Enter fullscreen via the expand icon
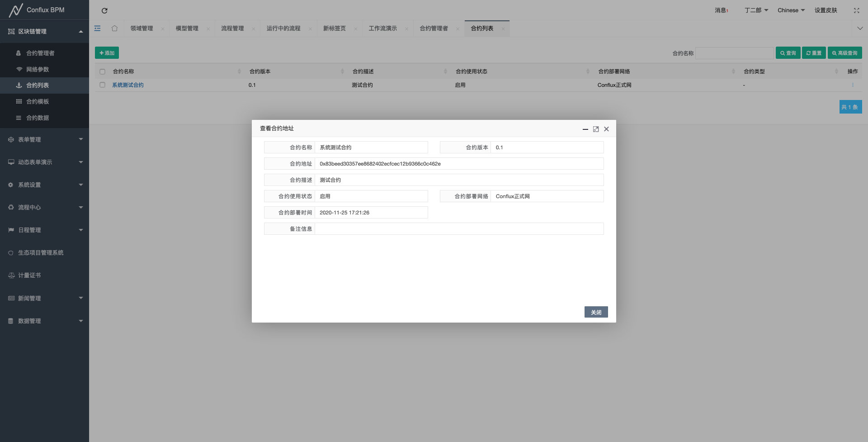Screen dimensions: 868x442 [856, 10]
